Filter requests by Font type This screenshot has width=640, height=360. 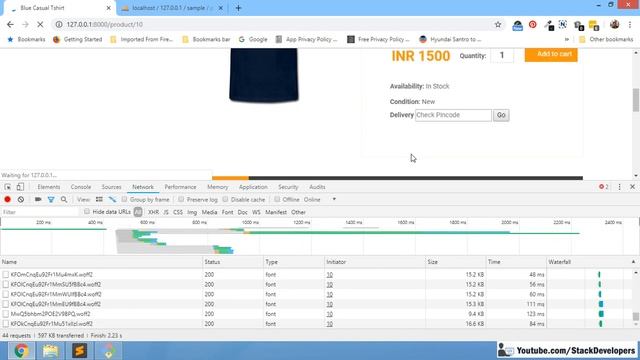click(x=227, y=212)
